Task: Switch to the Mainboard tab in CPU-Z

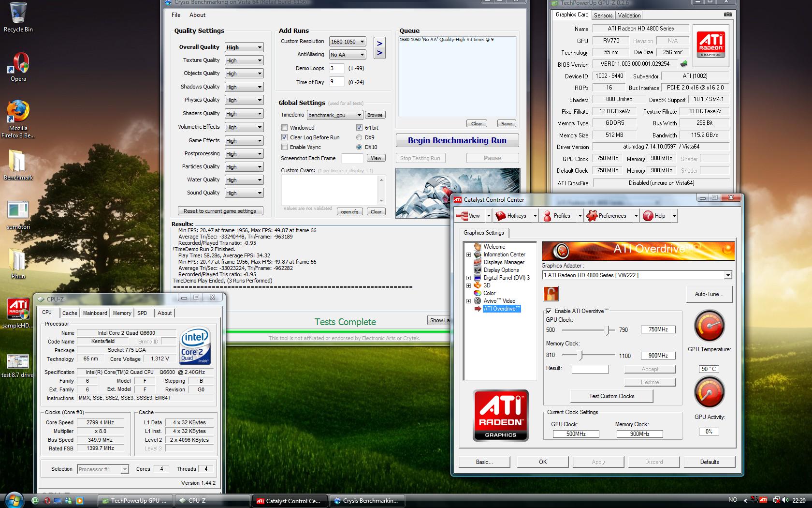Action: (95, 313)
